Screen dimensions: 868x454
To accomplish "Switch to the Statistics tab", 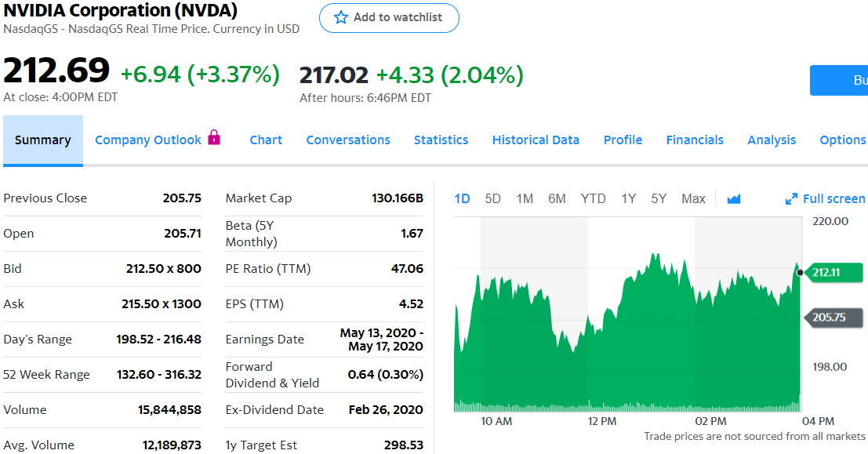I will pos(441,140).
